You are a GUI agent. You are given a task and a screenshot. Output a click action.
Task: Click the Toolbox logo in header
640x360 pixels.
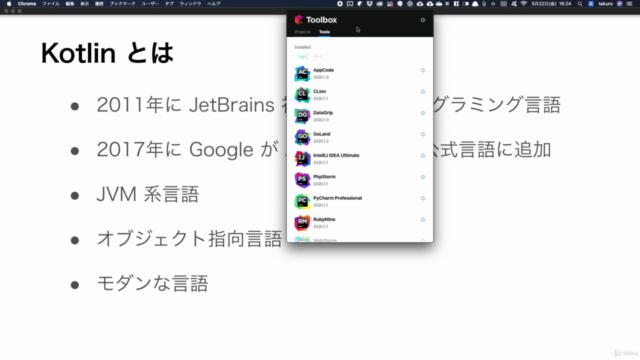tap(299, 20)
